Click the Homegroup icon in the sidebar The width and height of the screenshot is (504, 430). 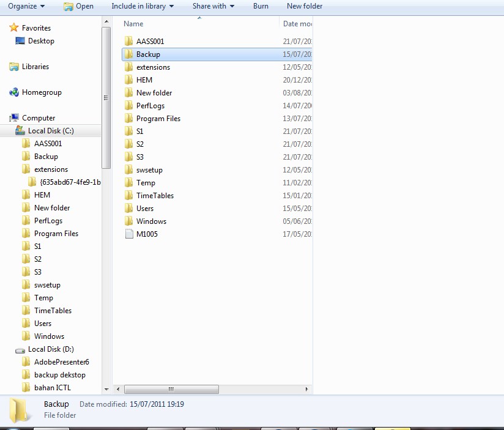point(13,92)
